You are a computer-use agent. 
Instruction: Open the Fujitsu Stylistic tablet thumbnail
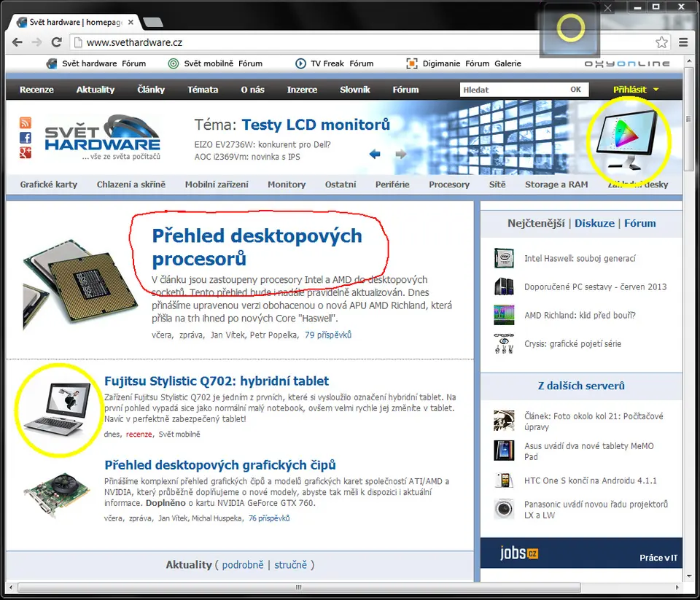coord(57,409)
